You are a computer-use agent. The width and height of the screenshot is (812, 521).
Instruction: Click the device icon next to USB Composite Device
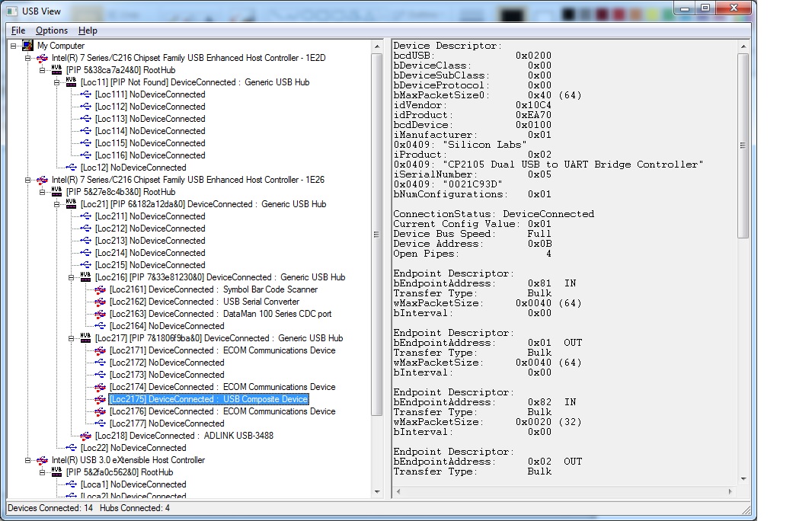(101, 399)
